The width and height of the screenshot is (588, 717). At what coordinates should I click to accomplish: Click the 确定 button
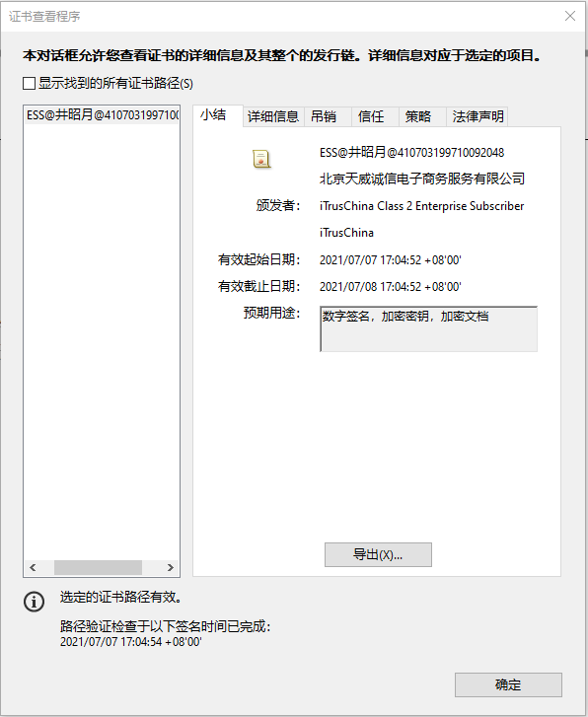(x=508, y=684)
